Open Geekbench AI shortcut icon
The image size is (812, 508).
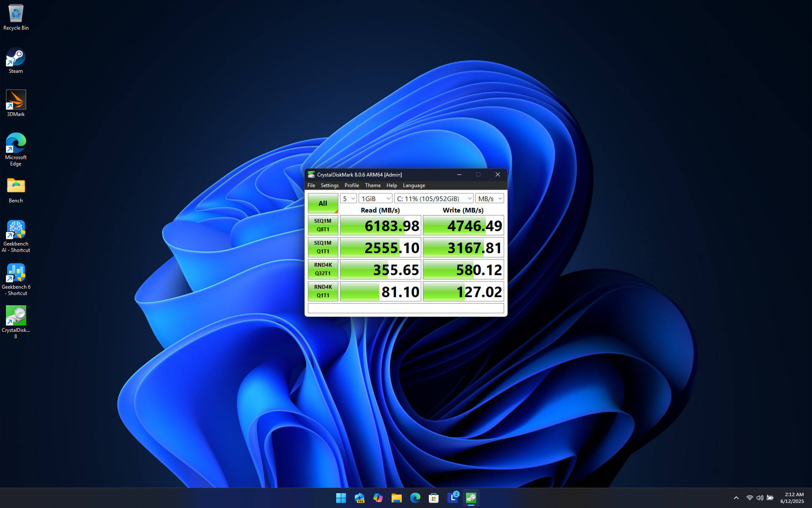tap(16, 231)
